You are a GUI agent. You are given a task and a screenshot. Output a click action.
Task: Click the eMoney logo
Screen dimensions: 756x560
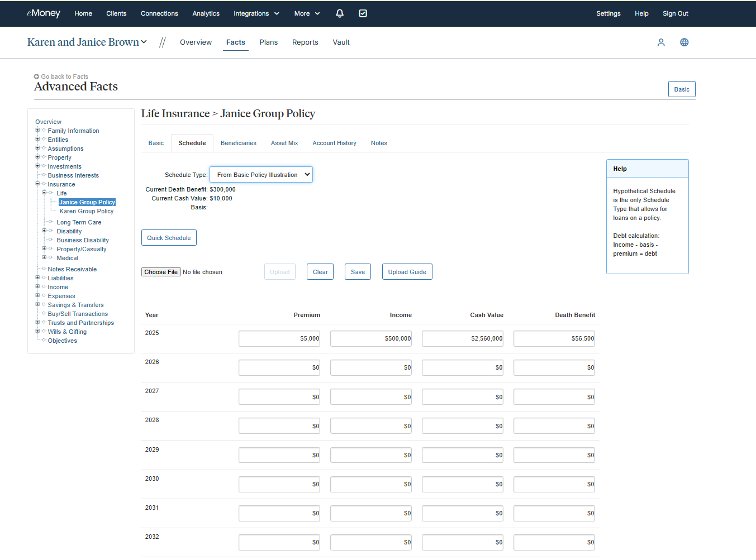[x=44, y=13]
